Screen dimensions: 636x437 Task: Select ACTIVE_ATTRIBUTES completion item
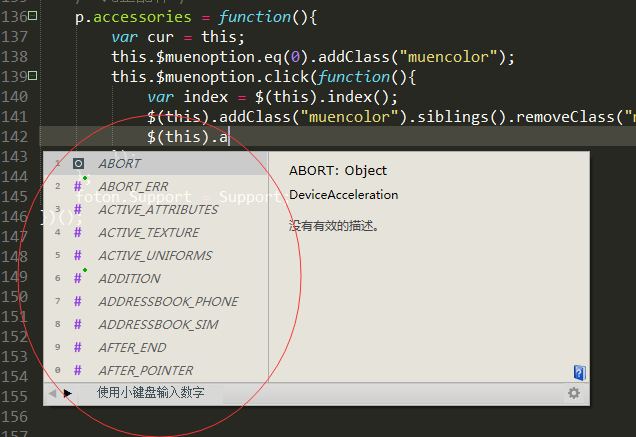point(157,209)
